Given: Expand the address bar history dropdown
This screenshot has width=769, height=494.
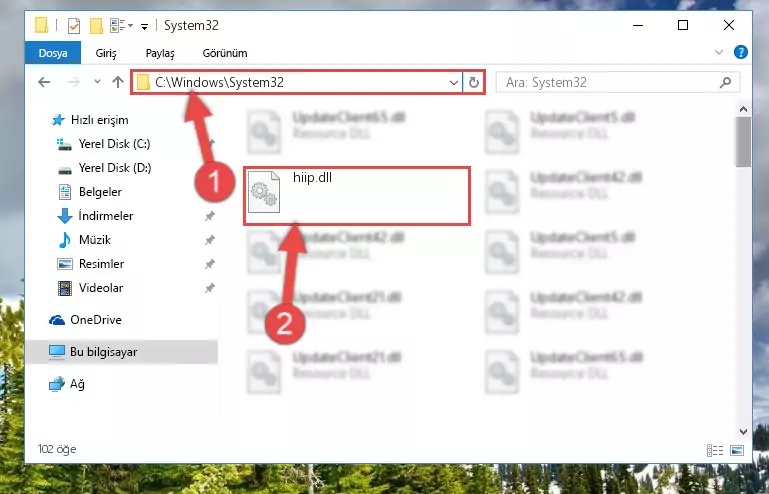Looking at the screenshot, I should click(454, 82).
